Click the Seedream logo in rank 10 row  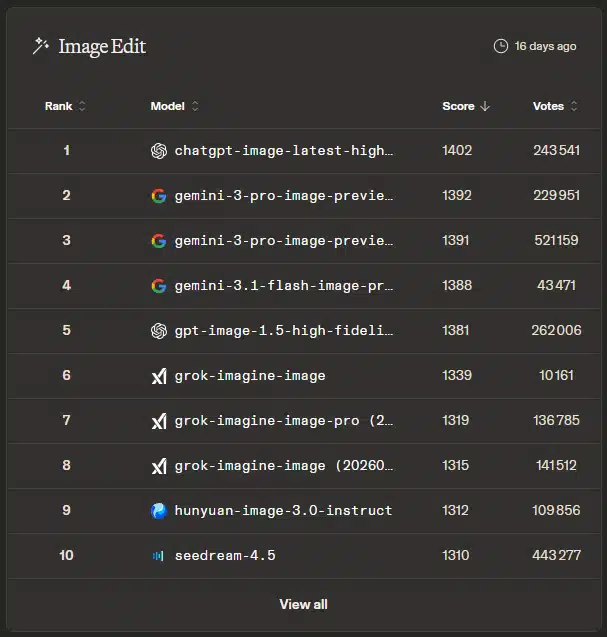(x=158, y=556)
